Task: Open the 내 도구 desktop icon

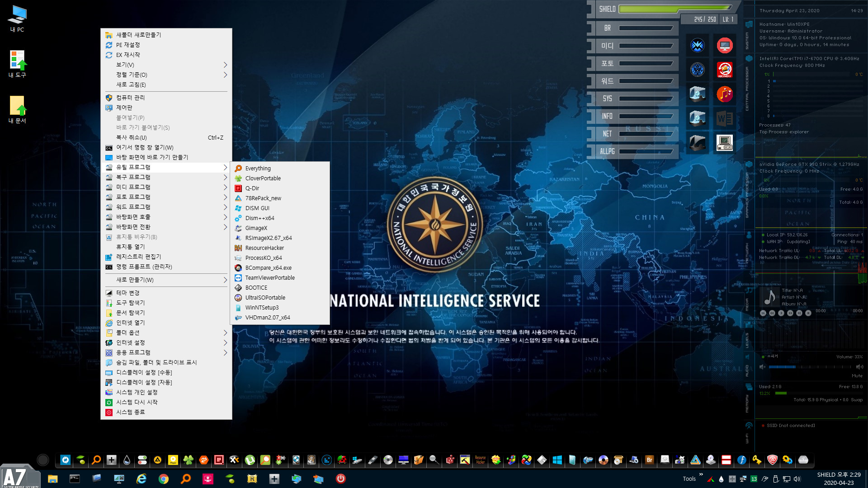Action: point(17,64)
